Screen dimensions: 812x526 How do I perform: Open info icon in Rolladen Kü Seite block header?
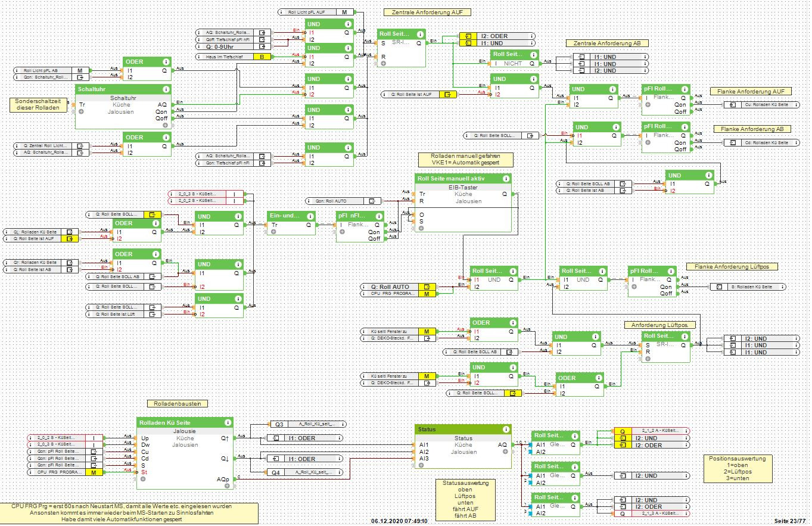point(227,422)
